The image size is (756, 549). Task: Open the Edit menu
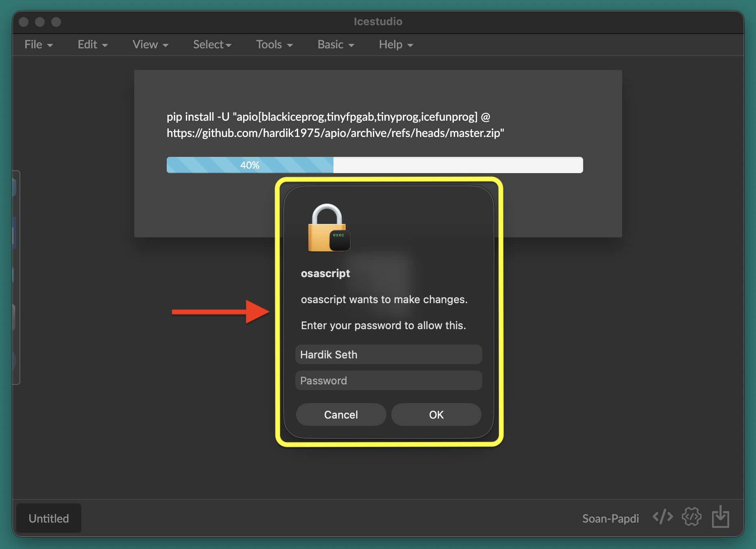coord(93,44)
